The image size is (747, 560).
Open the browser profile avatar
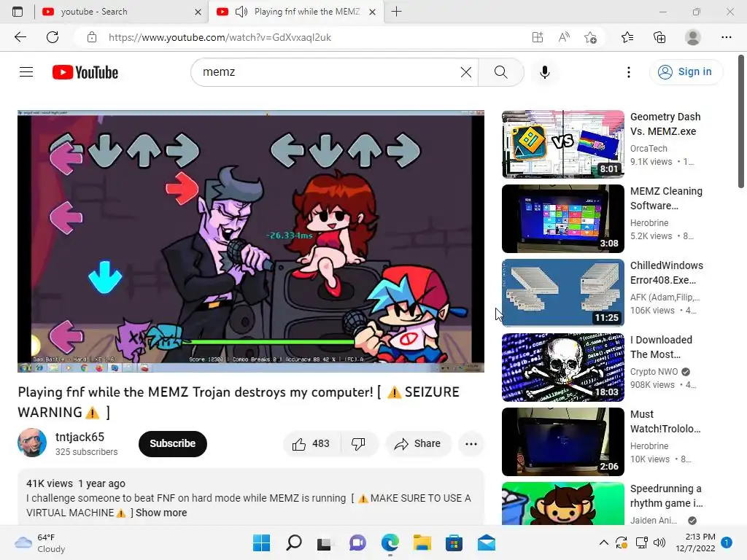coord(693,37)
